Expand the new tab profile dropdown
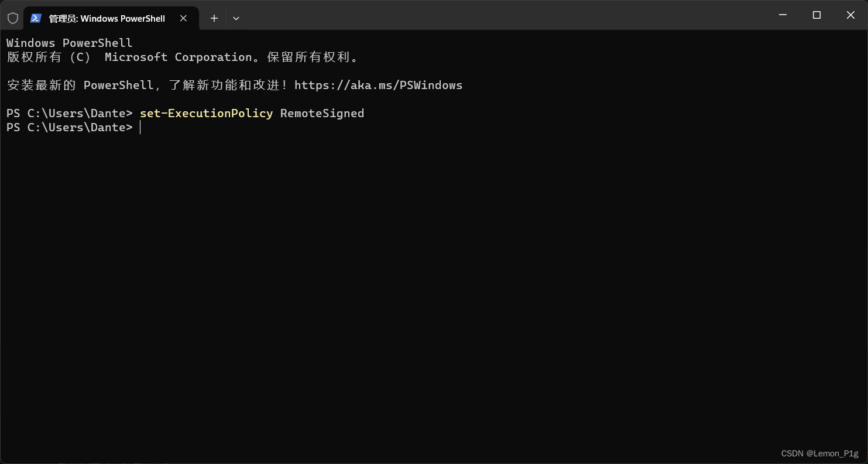The height and width of the screenshot is (464, 868). click(236, 18)
